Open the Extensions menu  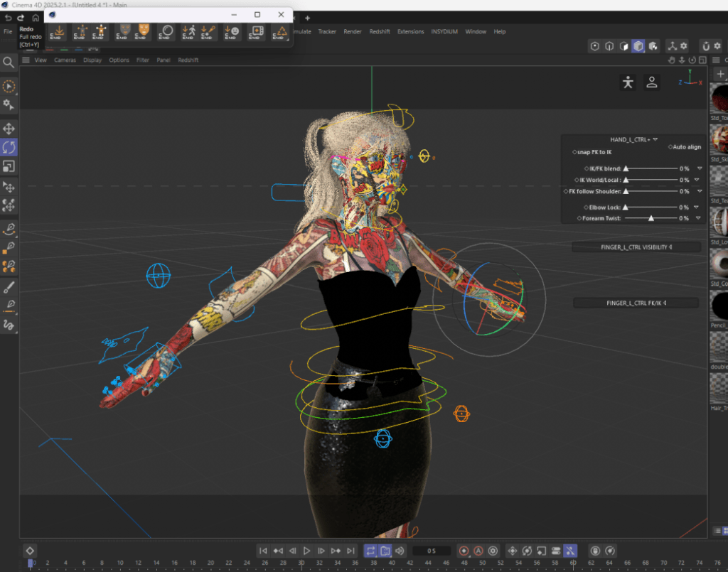pyautogui.click(x=410, y=31)
